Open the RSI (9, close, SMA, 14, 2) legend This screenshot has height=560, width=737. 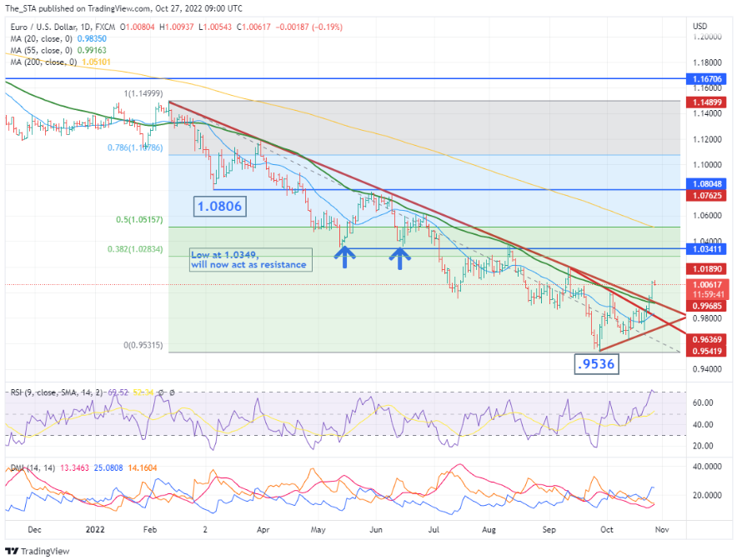54,391
